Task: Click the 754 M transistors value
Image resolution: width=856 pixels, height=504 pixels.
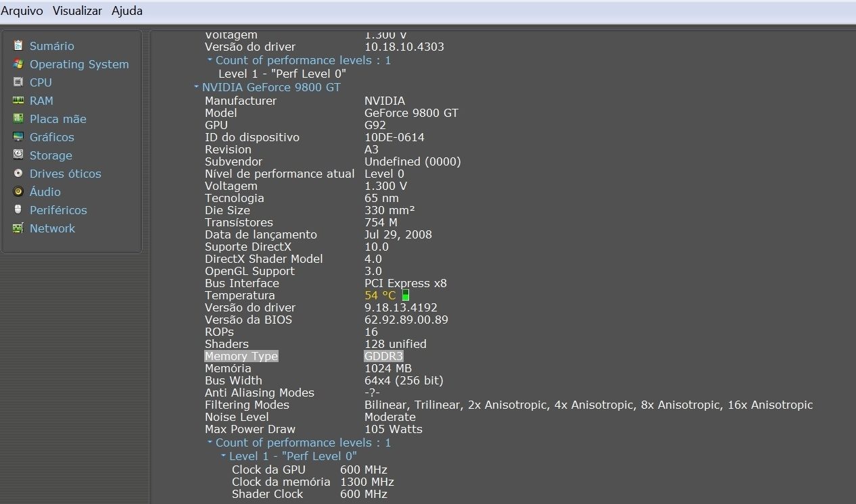Action: pos(381,222)
